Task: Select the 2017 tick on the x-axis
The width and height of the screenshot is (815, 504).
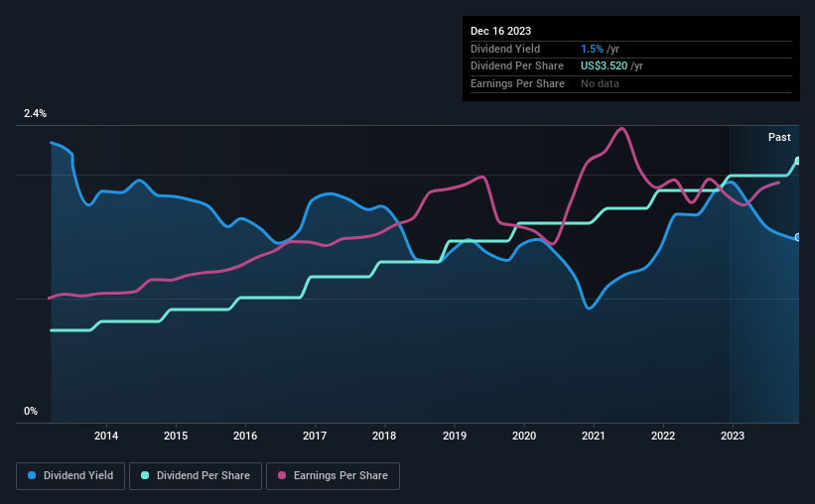Action: 315,436
